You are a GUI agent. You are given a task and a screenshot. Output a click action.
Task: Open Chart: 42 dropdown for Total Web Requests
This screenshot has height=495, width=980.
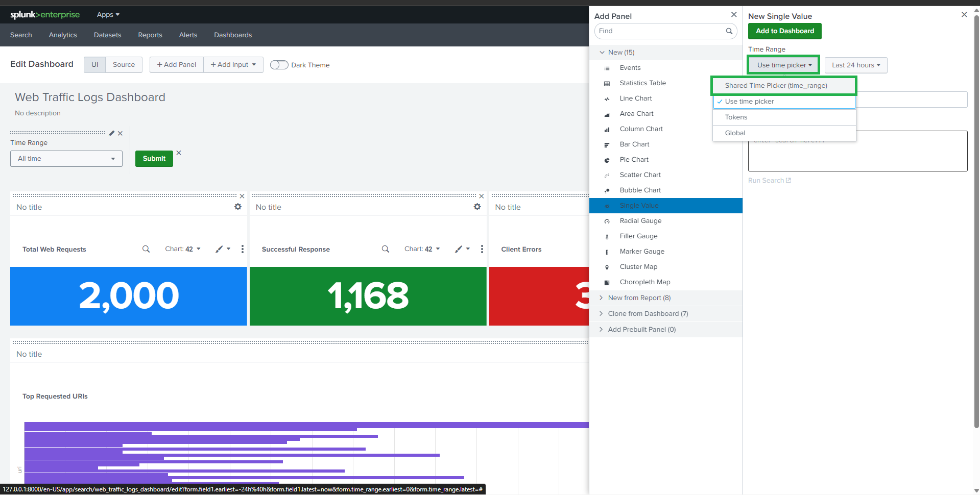click(183, 249)
